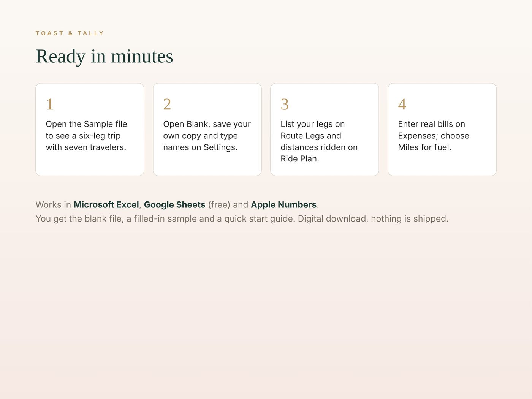This screenshot has width=532, height=399.
Task: Click the text "List your legs on Route Legs"
Action: point(312,130)
